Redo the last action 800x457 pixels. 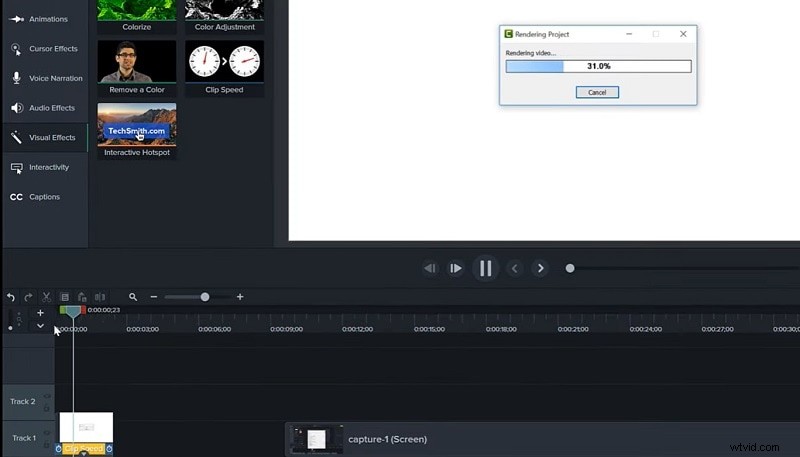click(x=29, y=297)
